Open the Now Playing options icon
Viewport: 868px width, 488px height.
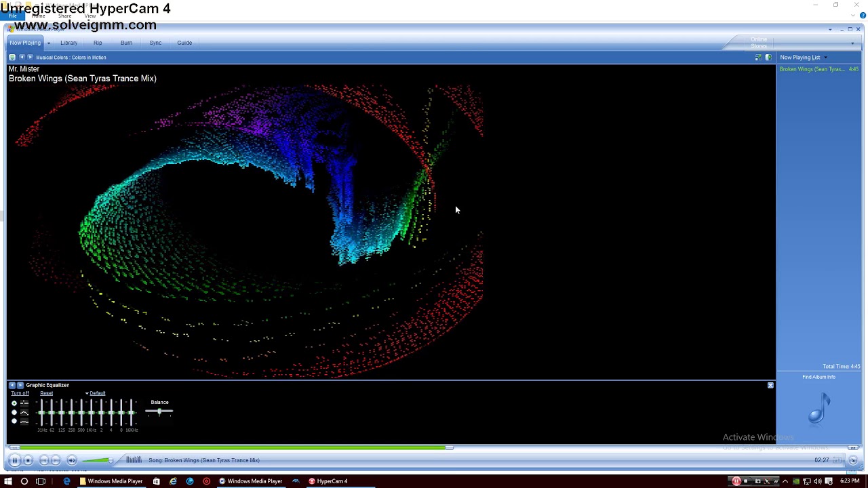[x=12, y=58]
